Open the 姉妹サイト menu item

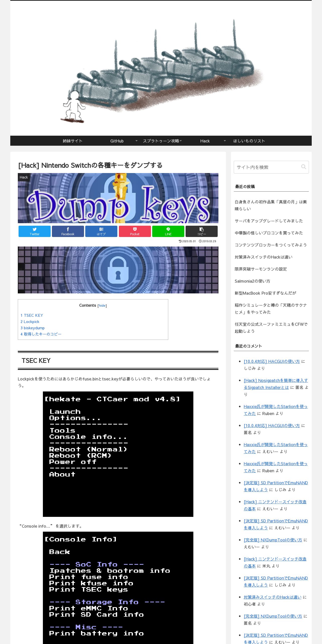coord(72,141)
